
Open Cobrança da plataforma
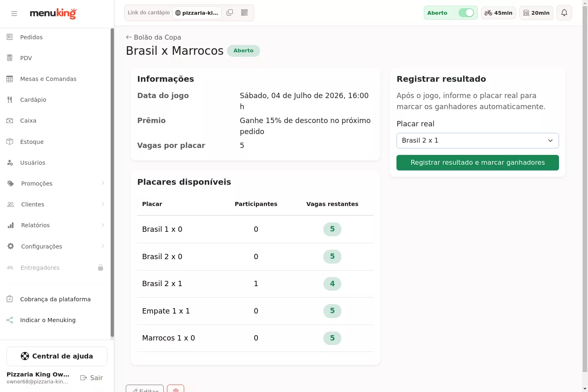[x=55, y=299]
